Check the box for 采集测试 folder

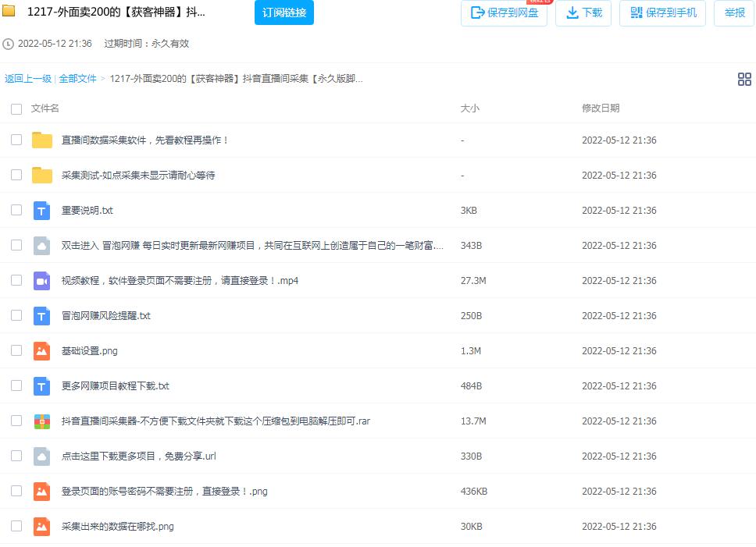click(16, 175)
